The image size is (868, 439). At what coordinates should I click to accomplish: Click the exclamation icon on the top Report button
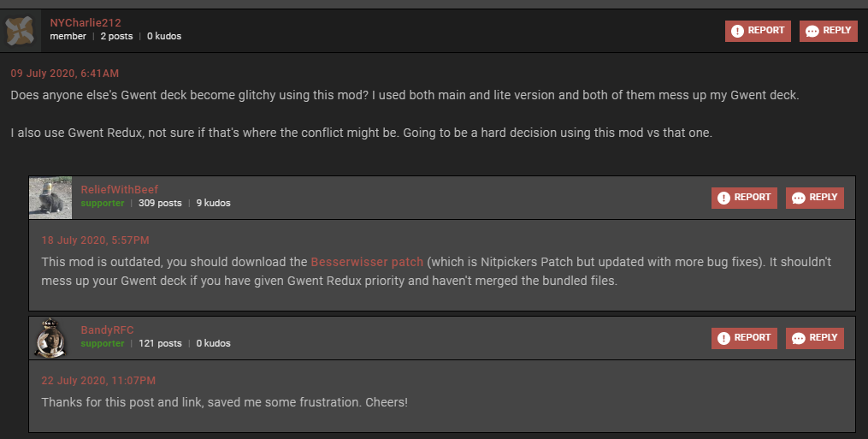[x=737, y=32]
